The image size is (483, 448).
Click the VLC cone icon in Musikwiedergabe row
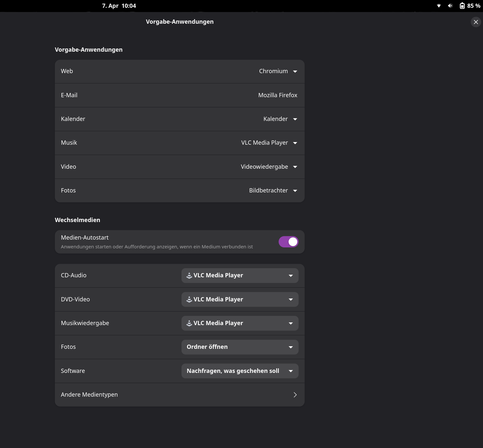tap(189, 323)
